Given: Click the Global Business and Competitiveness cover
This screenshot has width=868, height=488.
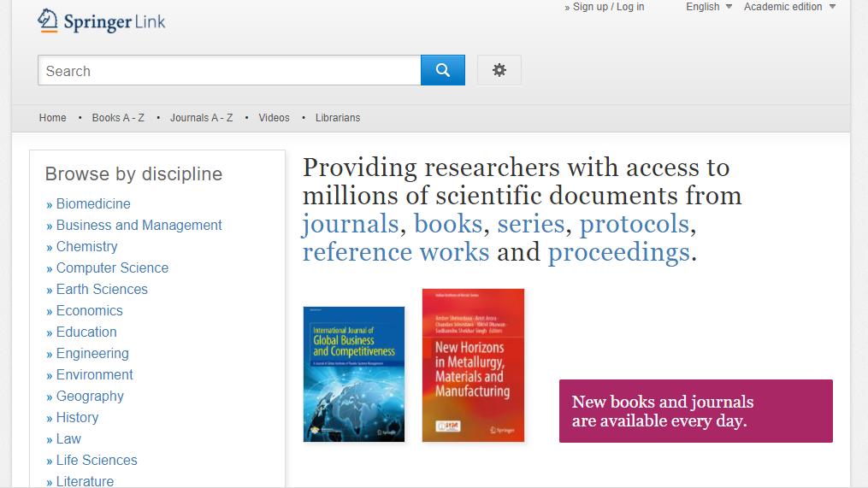Looking at the screenshot, I should click(x=354, y=373).
